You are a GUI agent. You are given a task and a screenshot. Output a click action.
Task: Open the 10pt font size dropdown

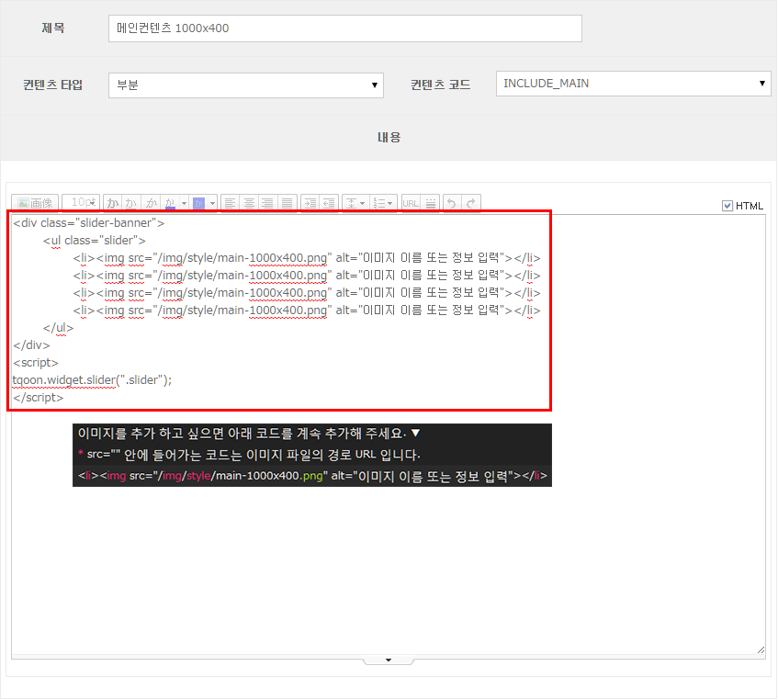tap(82, 203)
